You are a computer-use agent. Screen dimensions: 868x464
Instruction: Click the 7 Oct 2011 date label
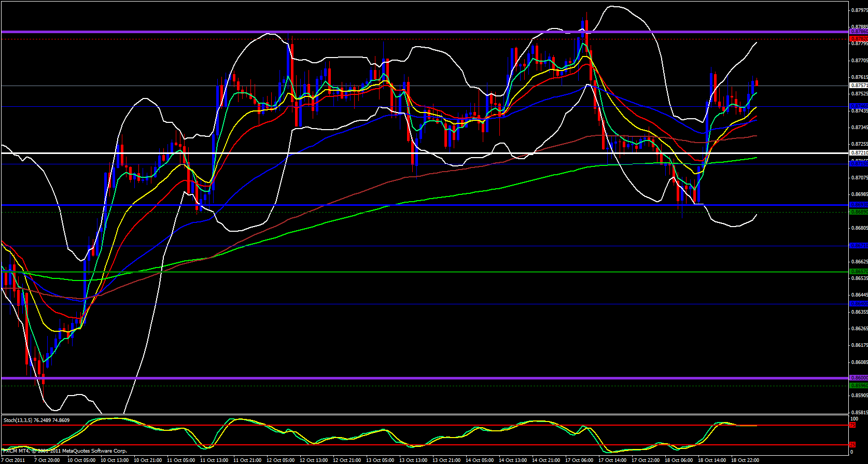13,460
